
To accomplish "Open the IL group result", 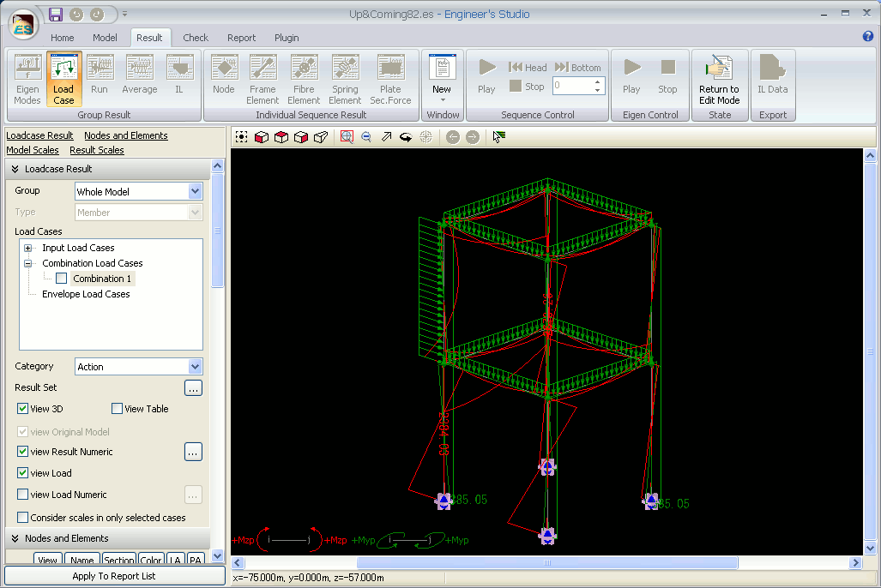I will pos(179,75).
